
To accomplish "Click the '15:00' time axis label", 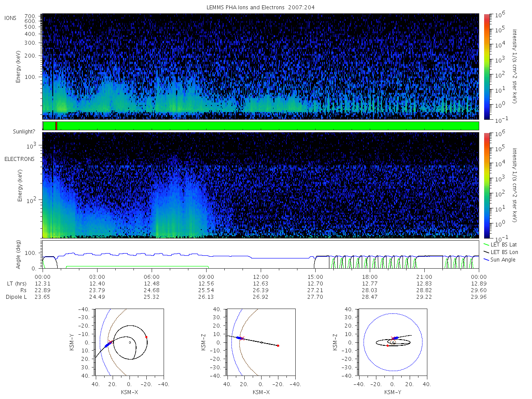I will click(x=315, y=277).
